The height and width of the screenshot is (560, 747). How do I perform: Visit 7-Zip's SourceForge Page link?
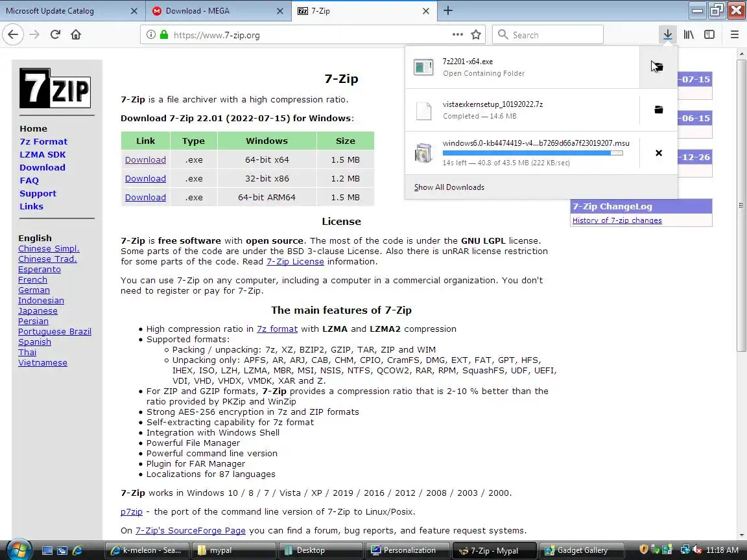point(191,530)
